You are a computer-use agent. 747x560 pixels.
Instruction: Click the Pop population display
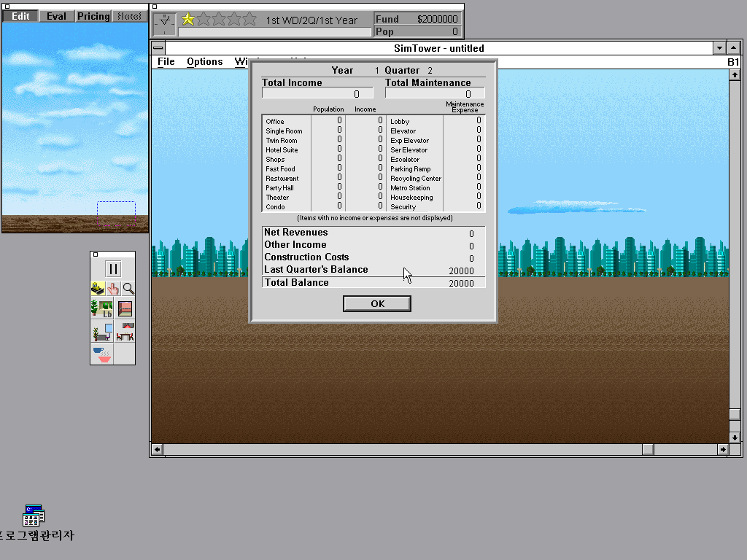(417, 31)
